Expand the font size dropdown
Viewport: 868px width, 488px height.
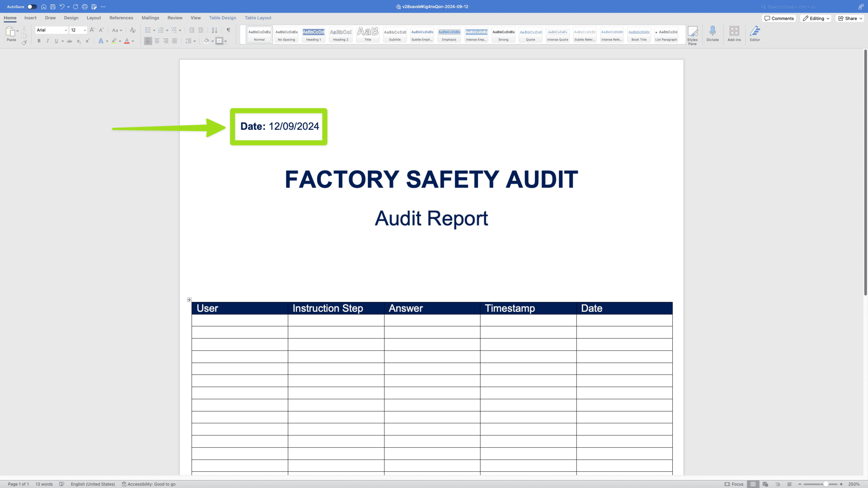(85, 30)
